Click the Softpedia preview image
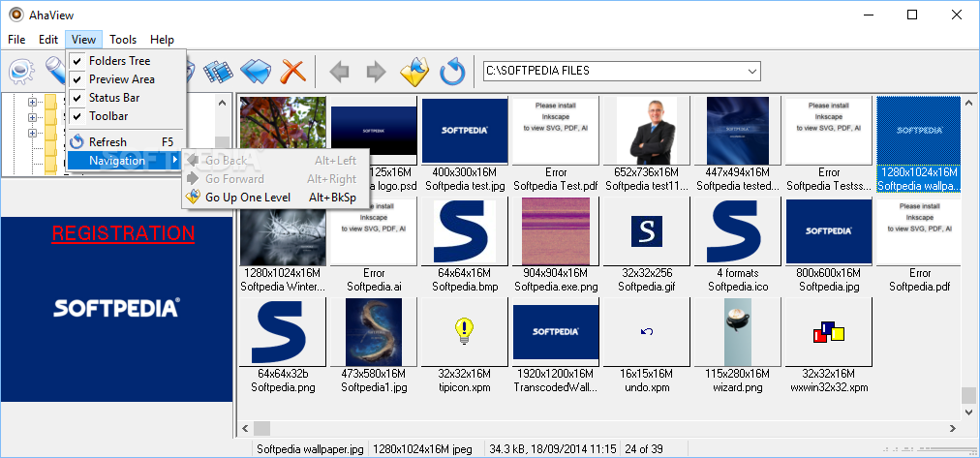 click(x=116, y=309)
